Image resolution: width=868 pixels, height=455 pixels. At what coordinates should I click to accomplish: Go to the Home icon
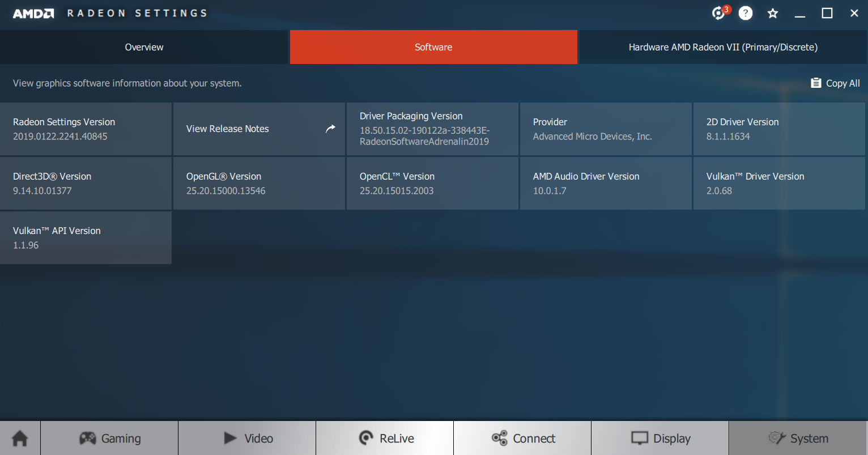(20, 438)
